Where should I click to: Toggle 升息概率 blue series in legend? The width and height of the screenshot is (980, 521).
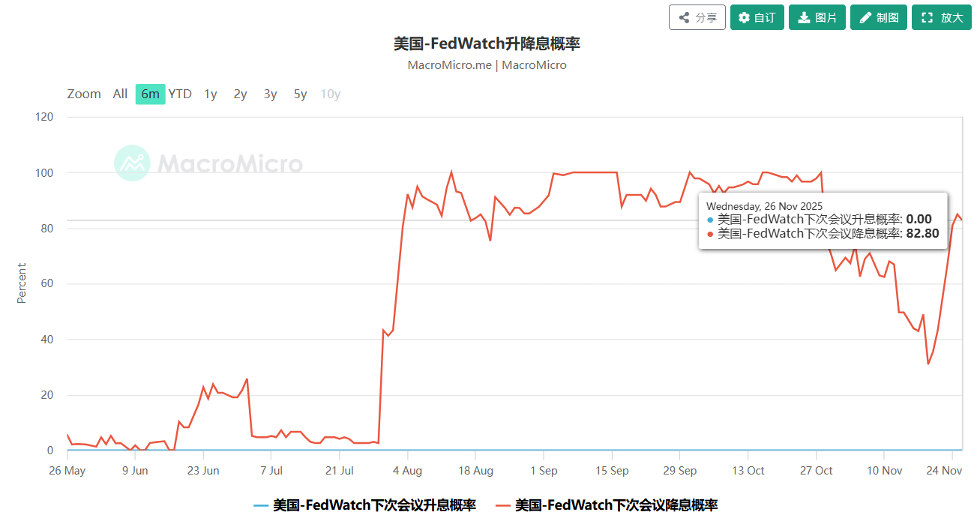(364, 505)
